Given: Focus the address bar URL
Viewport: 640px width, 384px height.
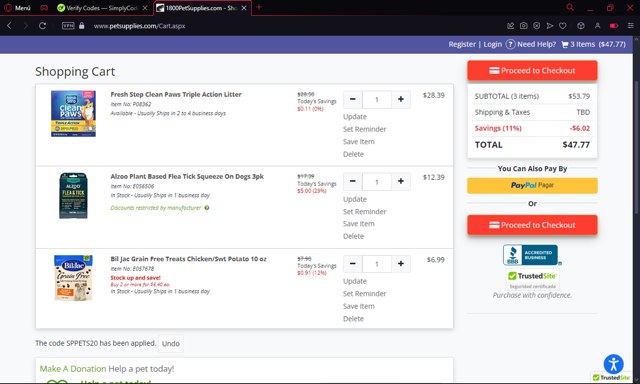Looking at the screenshot, I should click(140, 26).
